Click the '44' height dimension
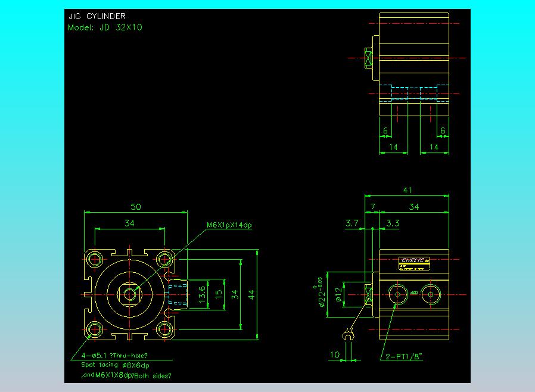Image resolution: width=535 pixels, height=392 pixels. click(251, 294)
